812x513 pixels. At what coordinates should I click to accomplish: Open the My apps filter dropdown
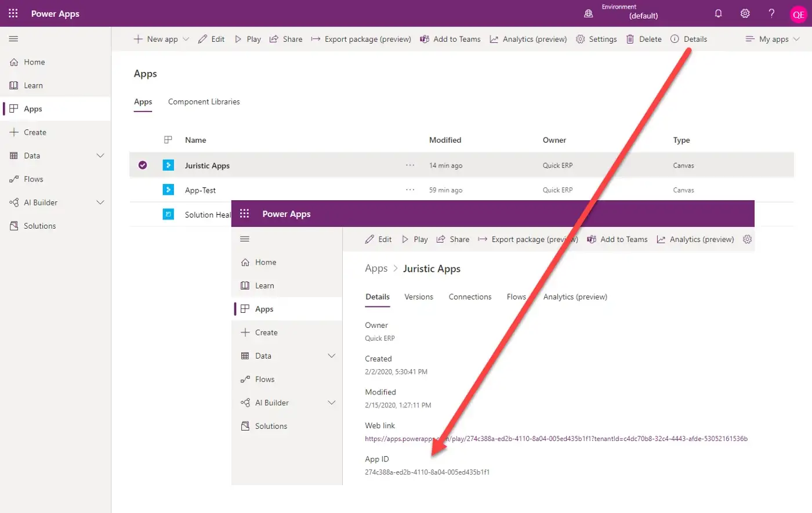pos(773,39)
